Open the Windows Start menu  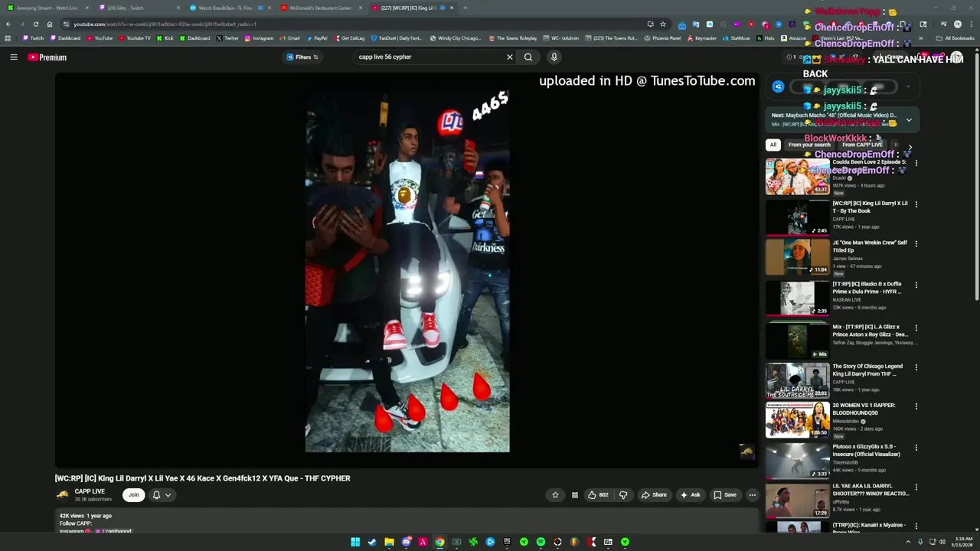tap(355, 542)
